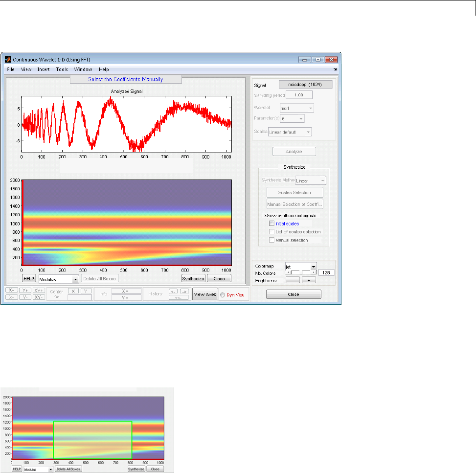Click the noisdopp (1024) signal button
The image size is (476, 473).
point(305,85)
